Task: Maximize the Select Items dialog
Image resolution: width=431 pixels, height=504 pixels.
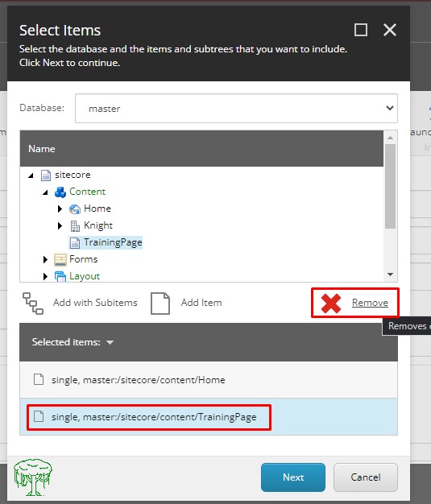Action: click(361, 30)
